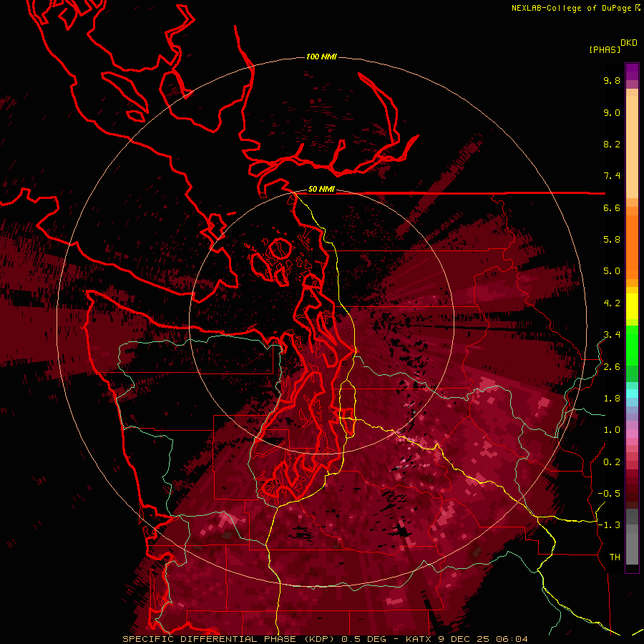644x644 pixels.
Task: Select the 8.2 scale value
Action: point(612,144)
